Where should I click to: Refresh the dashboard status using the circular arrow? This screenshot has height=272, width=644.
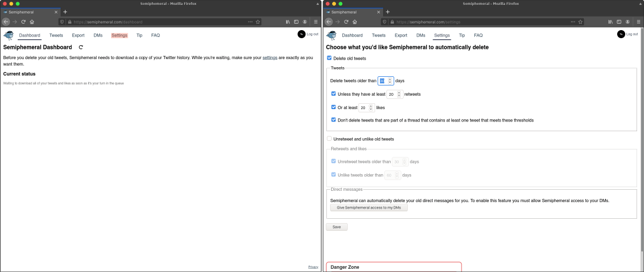click(81, 47)
